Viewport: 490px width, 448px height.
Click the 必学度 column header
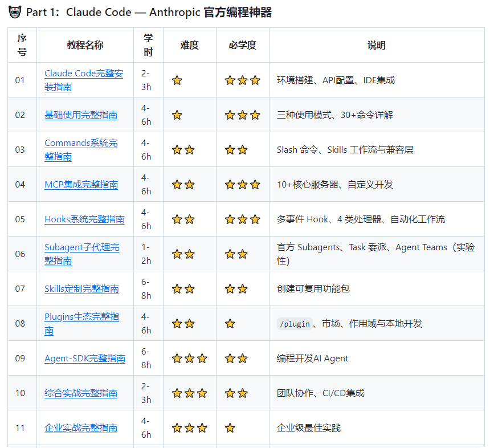pos(243,45)
